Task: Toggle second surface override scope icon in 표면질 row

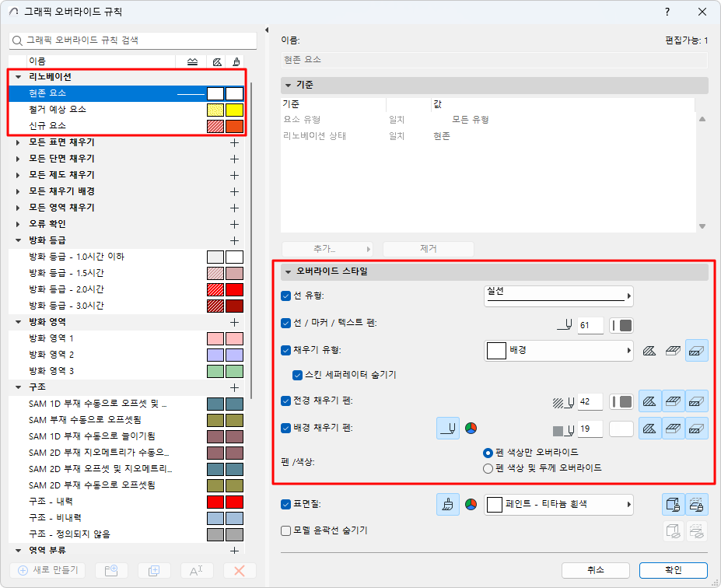Action: (697, 505)
